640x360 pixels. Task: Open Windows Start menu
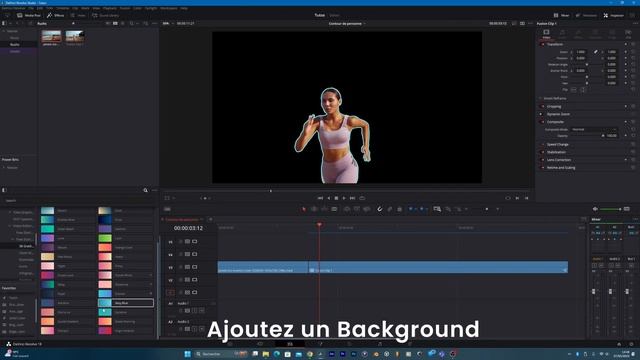click(x=187, y=354)
